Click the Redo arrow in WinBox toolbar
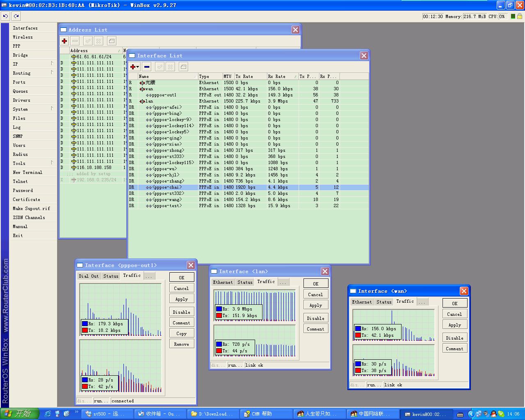Viewport: 525px width, 420px height. click(x=16, y=16)
